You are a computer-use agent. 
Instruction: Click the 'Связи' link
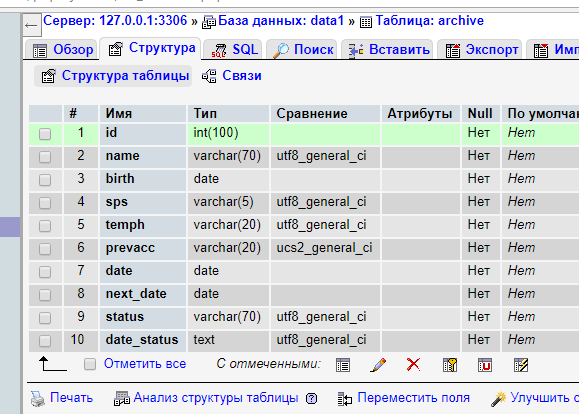[x=232, y=76]
